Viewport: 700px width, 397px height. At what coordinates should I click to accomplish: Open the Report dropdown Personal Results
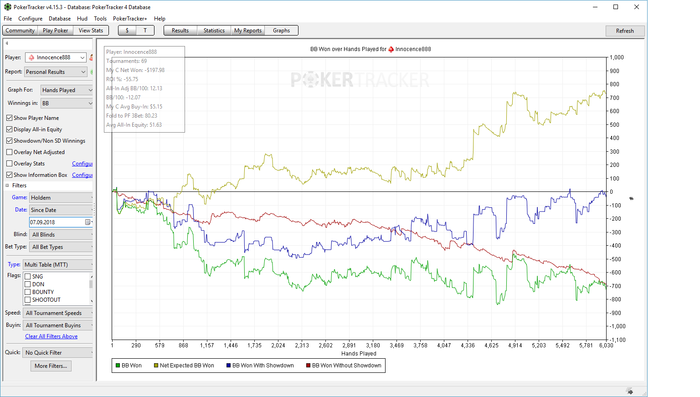coord(56,72)
